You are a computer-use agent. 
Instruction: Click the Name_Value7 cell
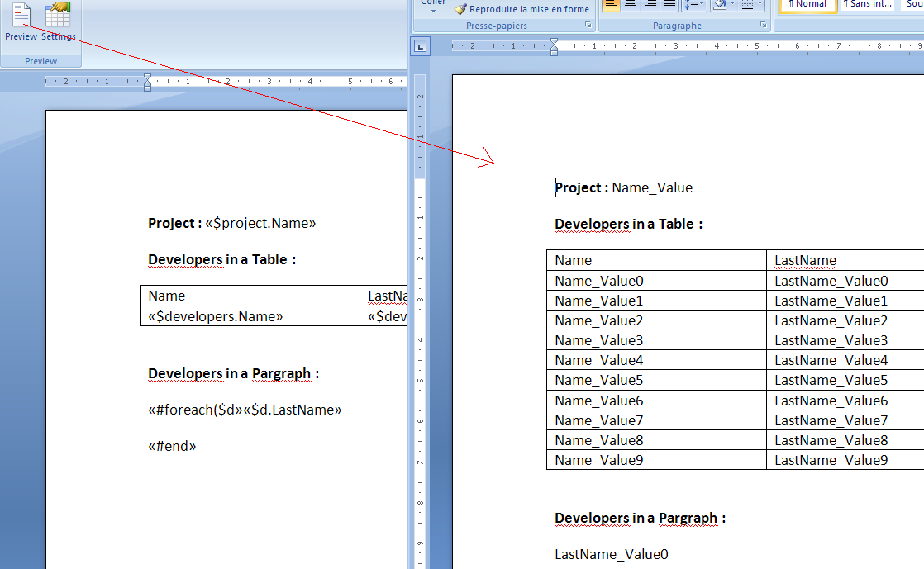click(656, 420)
